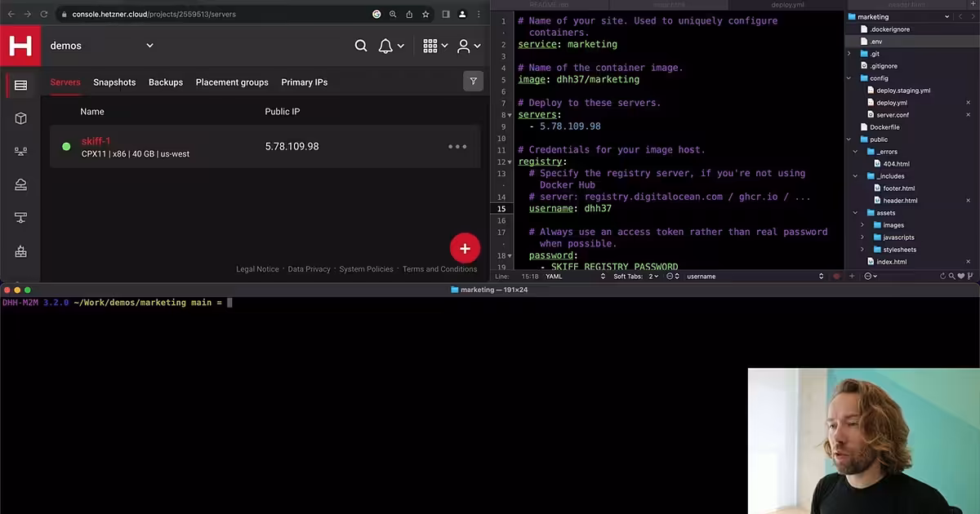Open the notifications bell in Hetzner console

[x=385, y=46]
